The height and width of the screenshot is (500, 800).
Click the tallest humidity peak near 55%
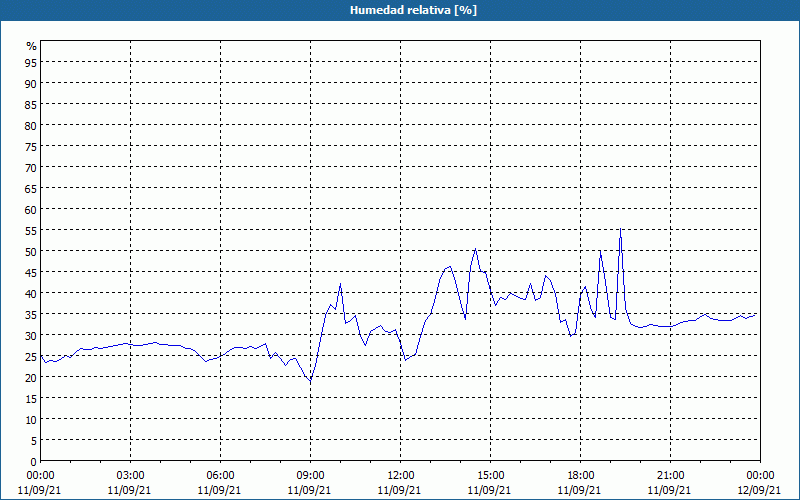click(620, 229)
